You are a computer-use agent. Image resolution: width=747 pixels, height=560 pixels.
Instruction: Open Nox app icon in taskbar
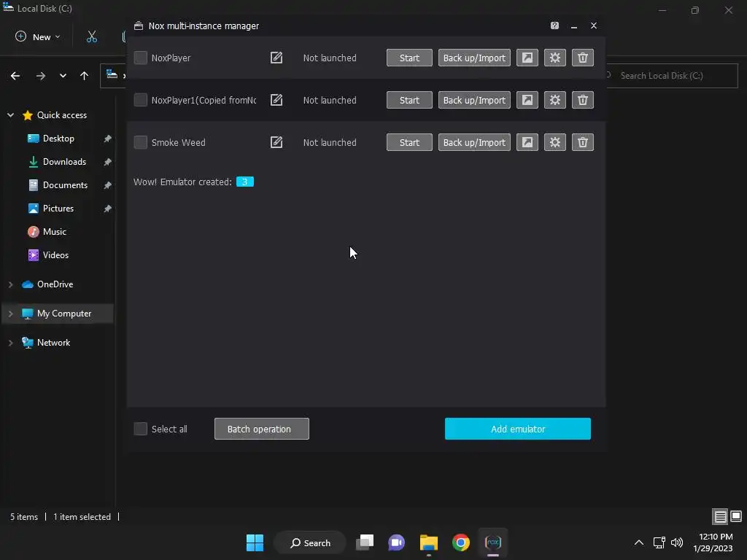(x=493, y=542)
